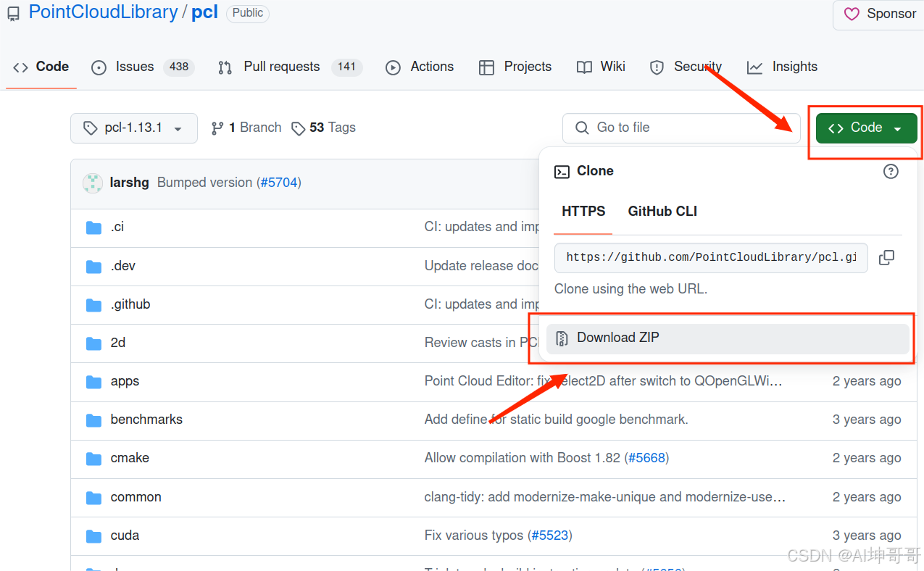924x571 pixels.
Task: Click the repository icon beside PointCloudLibrary
Action: tap(14, 14)
